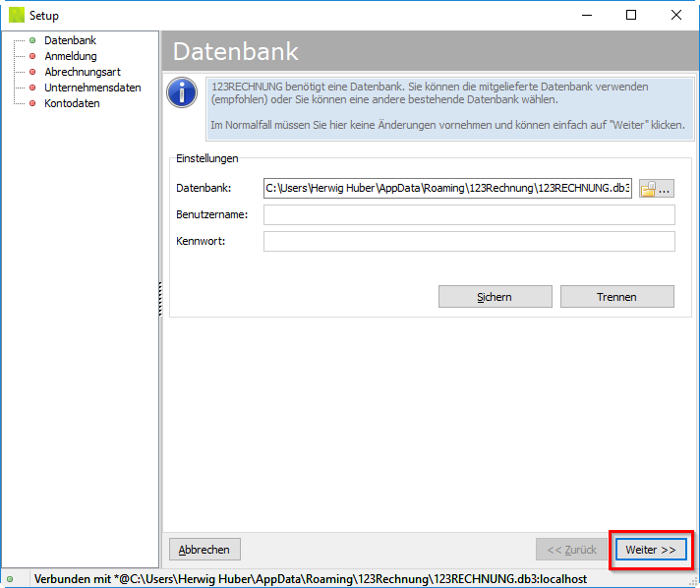Select the Datenbank step in the tree
The height and width of the screenshot is (588, 700).
70,40
